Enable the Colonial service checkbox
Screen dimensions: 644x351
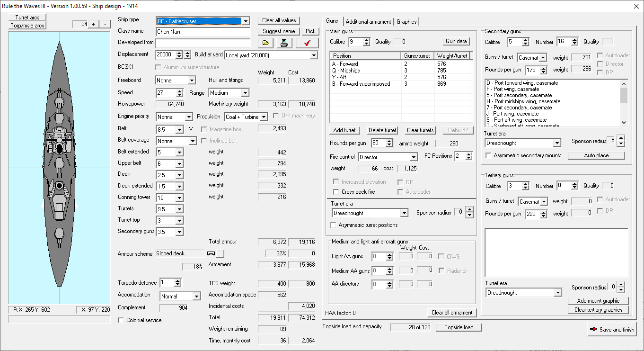point(121,321)
